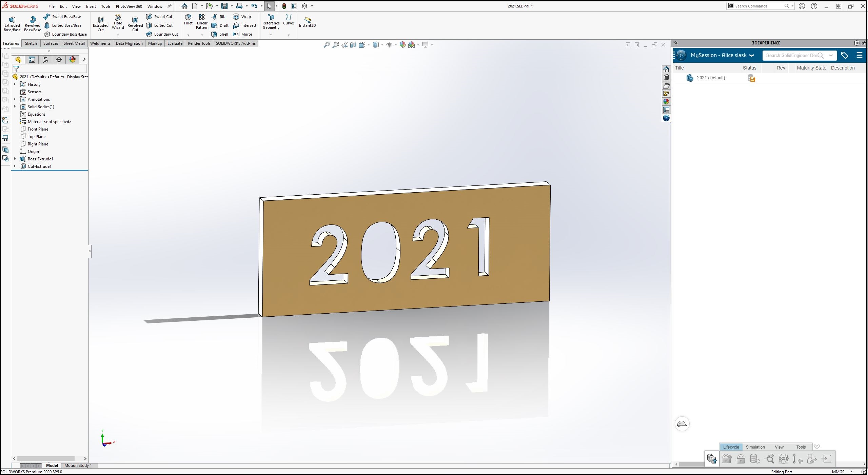Expand the Boss-Extrude1 feature node
This screenshot has width=868, height=475.
(15, 159)
